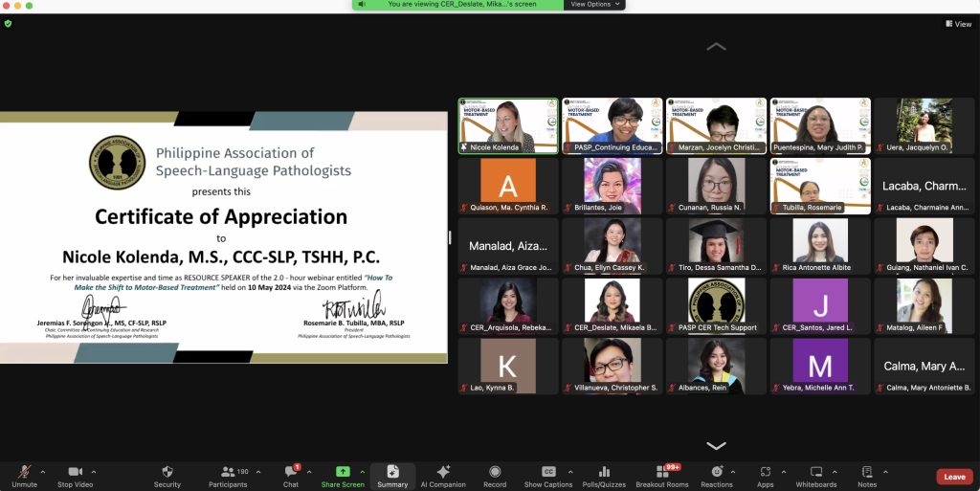
Task: Click the green Share Screen button
Action: pos(343,476)
